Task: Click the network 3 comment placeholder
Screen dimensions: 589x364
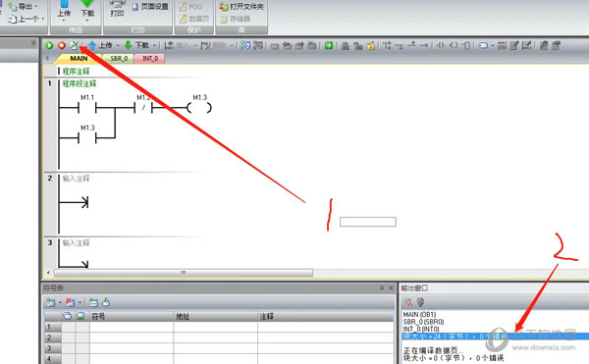Action: pyautogui.click(x=76, y=243)
